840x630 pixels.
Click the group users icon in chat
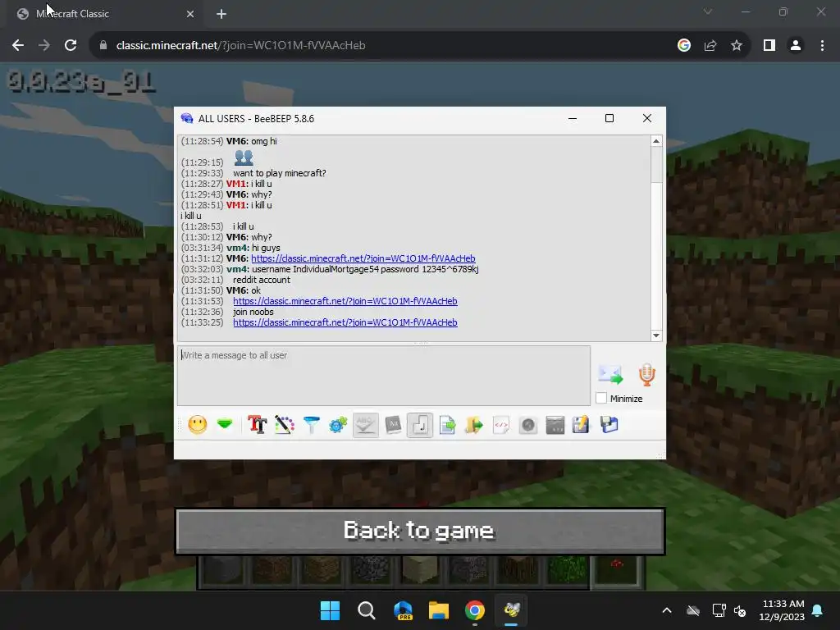click(244, 157)
